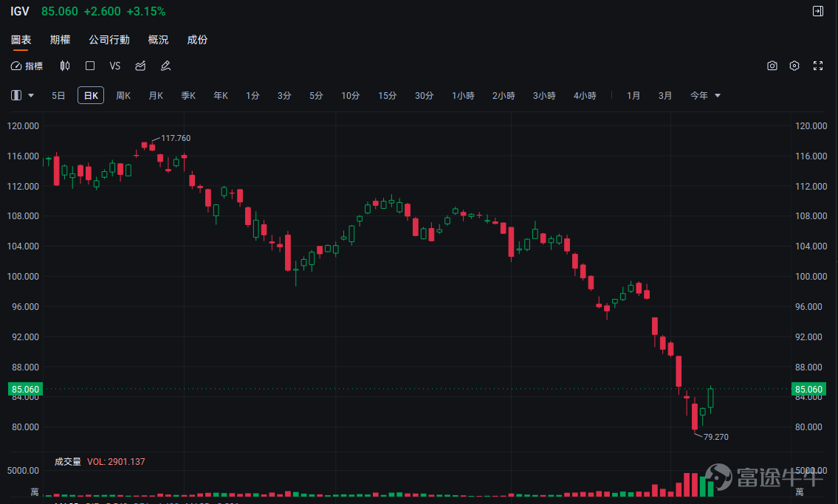Select the 月K timeframe

click(x=156, y=96)
